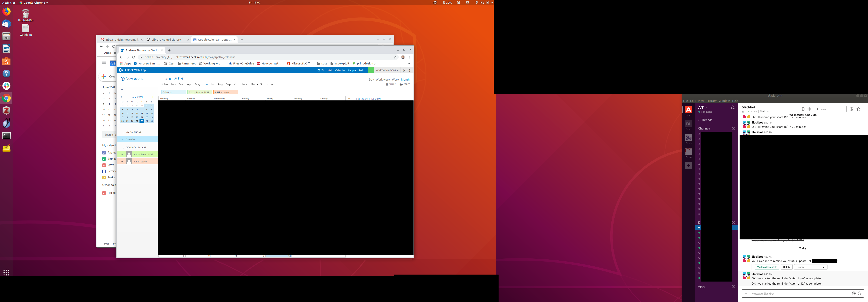Image resolution: width=868 pixels, height=302 pixels.
Task: Click the Slack notifications bell icon
Action: (x=733, y=107)
